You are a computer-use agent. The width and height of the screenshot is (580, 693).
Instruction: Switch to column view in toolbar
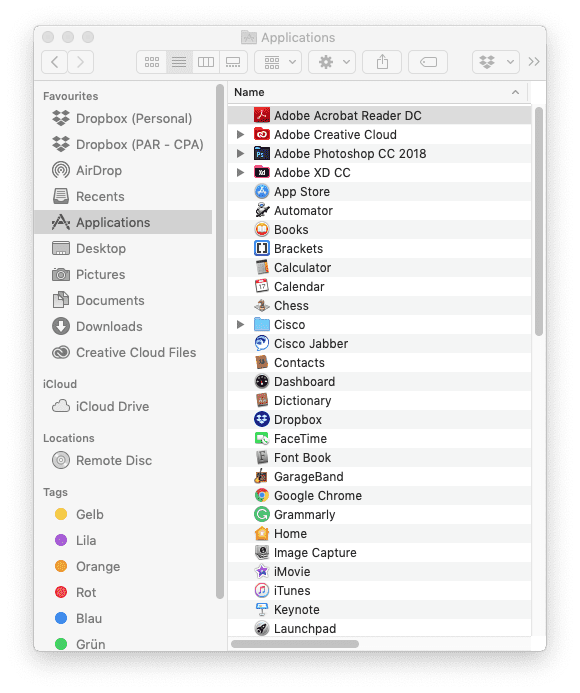[206, 62]
